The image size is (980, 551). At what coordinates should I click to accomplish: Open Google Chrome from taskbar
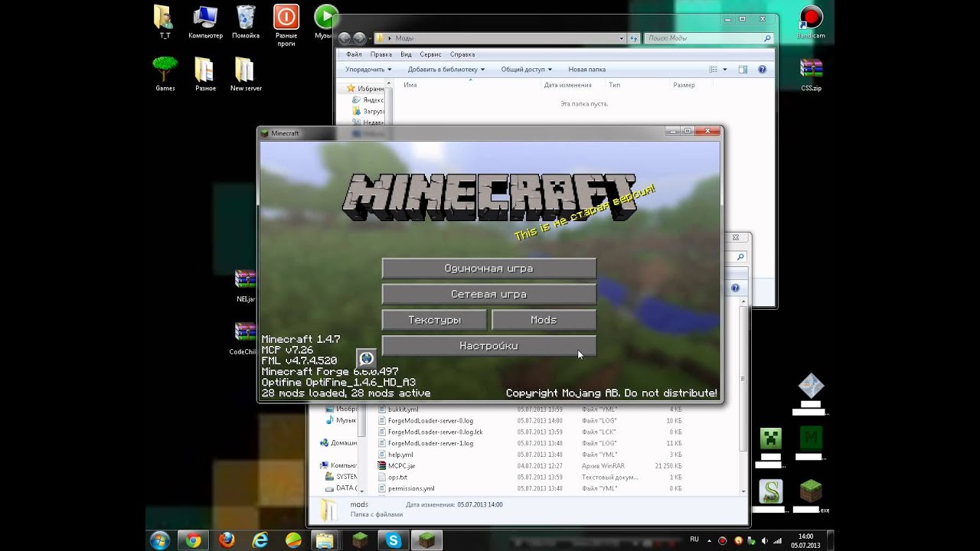tap(193, 540)
